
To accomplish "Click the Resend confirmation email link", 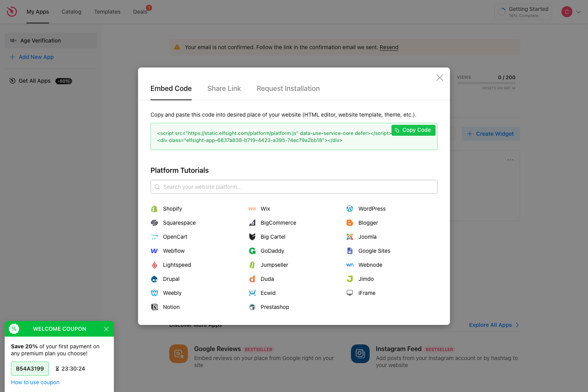I will 389,47.
